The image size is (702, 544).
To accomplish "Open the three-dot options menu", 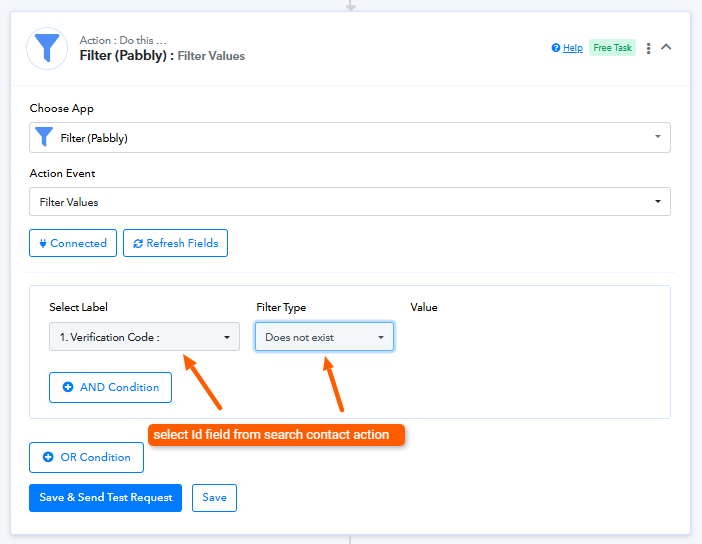I will pos(648,48).
